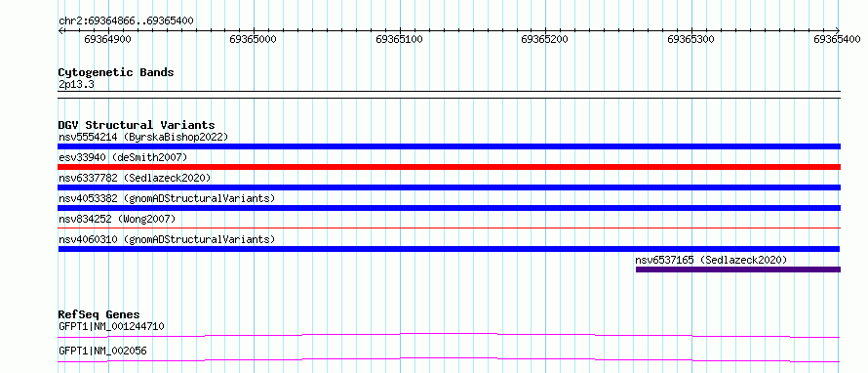Open variant nsv4060310 (gnomADStructuralVariants) label
The height and width of the screenshot is (373, 868).
tap(167, 239)
